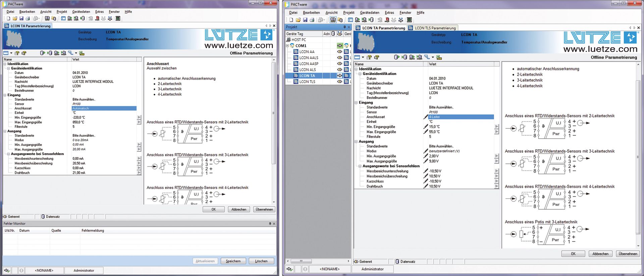Toggle the window view icon in left main toolbar
Screen dimensions: 644x276
63,18
